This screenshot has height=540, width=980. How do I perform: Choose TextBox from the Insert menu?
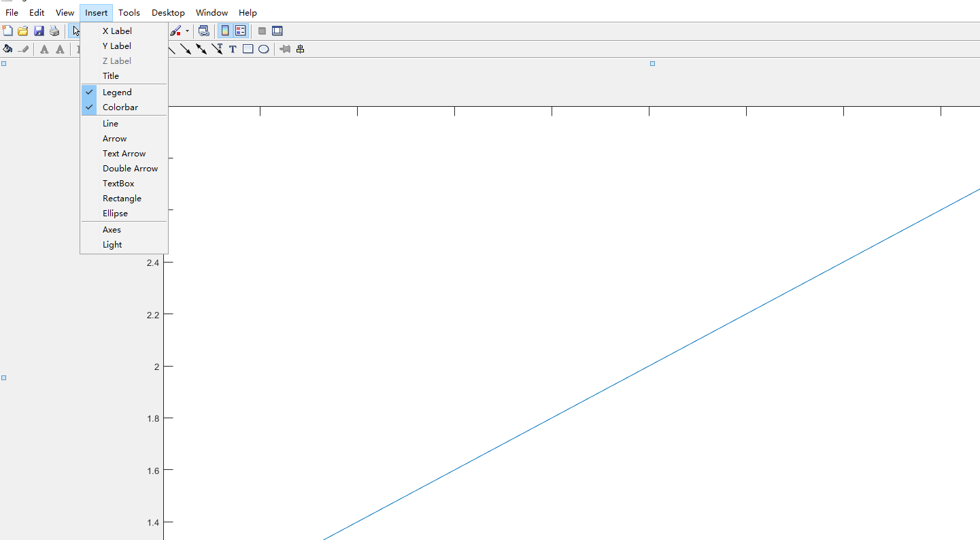click(x=118, y=183)
